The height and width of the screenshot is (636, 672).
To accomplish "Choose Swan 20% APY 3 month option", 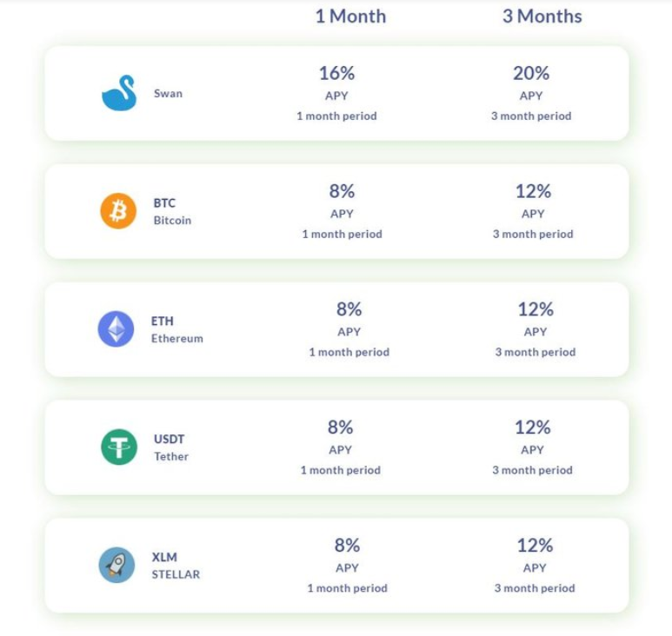I will (531, 93).
